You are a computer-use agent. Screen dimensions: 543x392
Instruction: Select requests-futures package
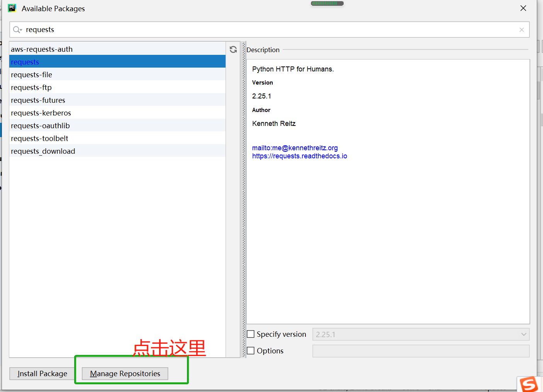117,100
